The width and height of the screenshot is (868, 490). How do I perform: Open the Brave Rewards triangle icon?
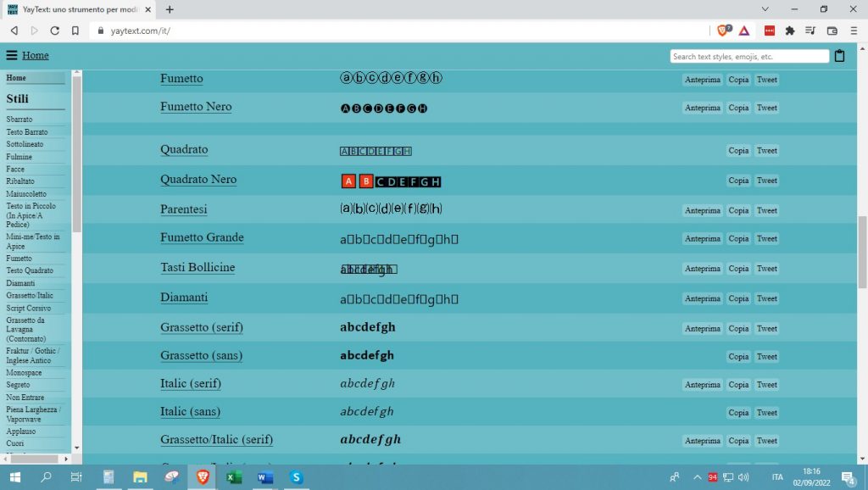pos(743,31)
